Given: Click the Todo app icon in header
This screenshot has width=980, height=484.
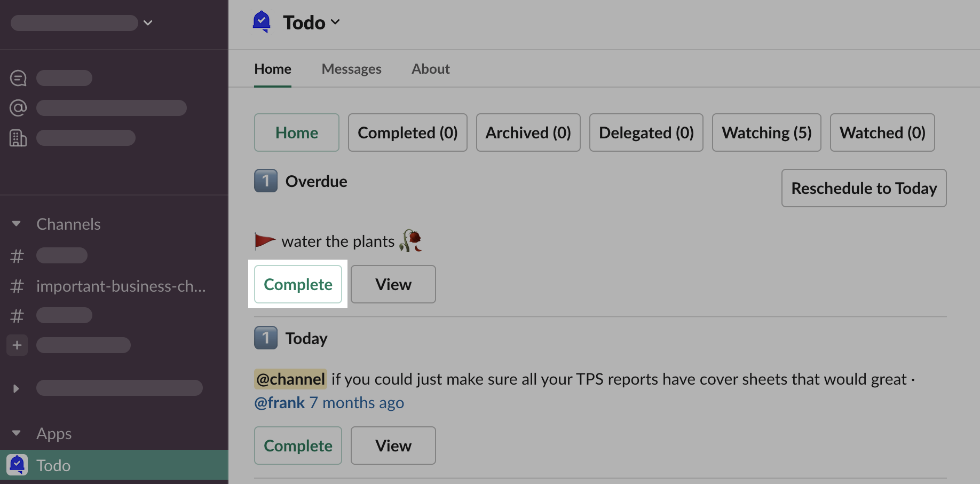Looking at the screenshot, I should coord(262,22).
